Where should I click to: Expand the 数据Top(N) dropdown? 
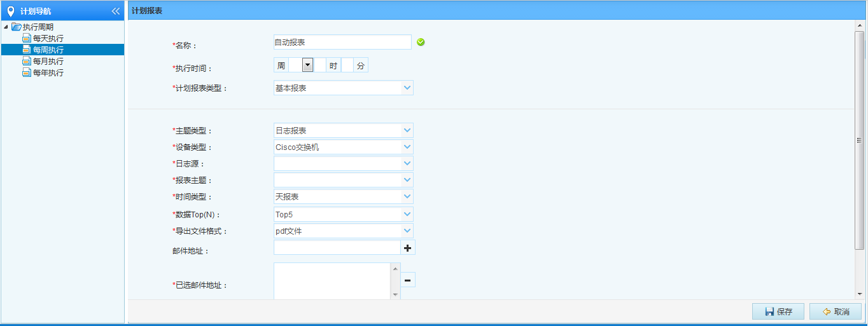(407, 214)
